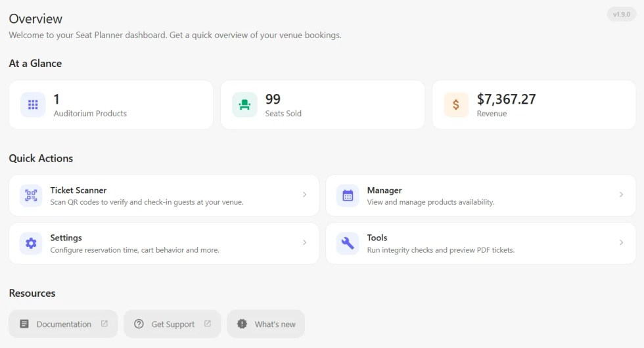Click the external link icon beside Get Support
644x348 pixels.
208,323
